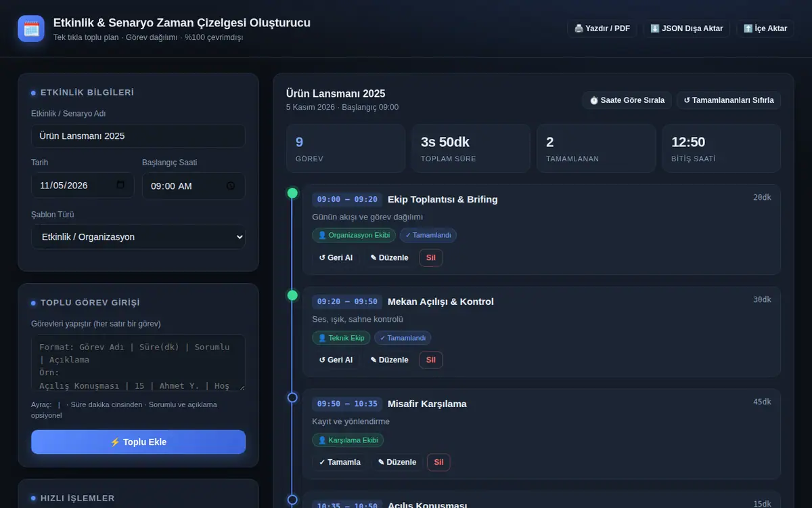The width and height of the screenshot is (812, 508).
Task: Click the 09:50 – 10:35 time badge
Action: (x=347, y=404)
